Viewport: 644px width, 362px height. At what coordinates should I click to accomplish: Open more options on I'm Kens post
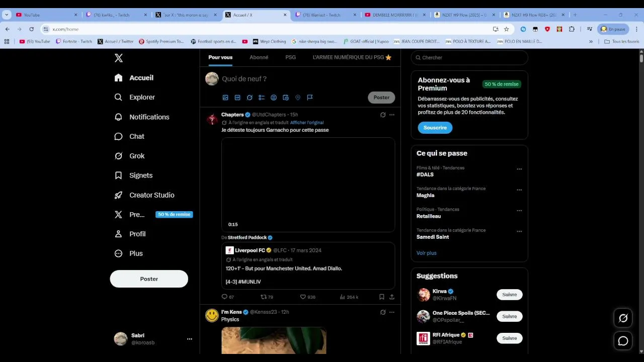pyautogui.click(x=392, y=312)
